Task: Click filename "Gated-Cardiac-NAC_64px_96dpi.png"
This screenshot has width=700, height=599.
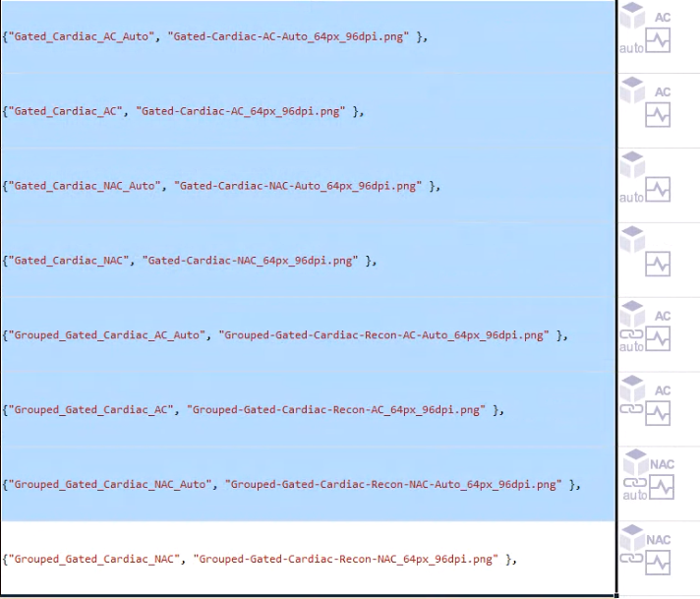Action: click(250, 261)
